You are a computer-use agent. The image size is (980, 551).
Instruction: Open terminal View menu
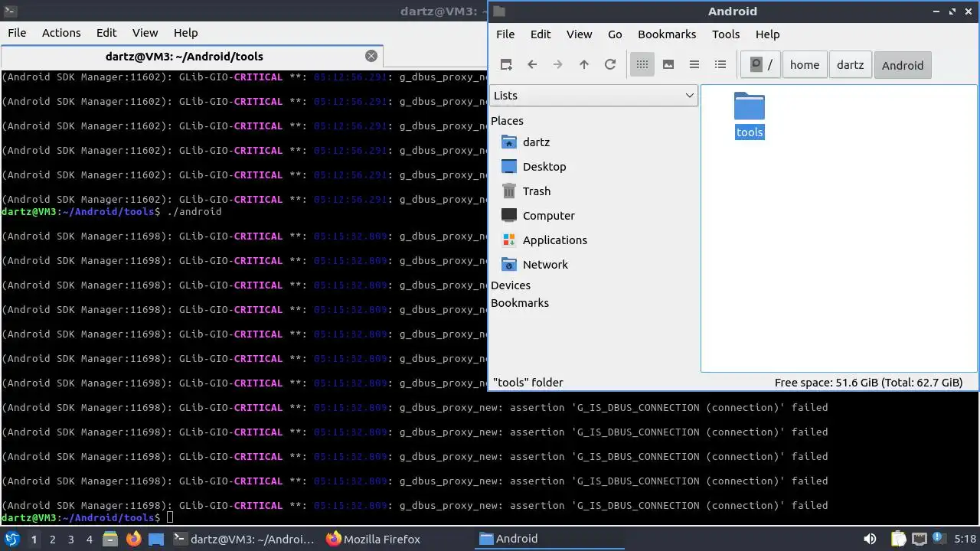coord(145,33)
